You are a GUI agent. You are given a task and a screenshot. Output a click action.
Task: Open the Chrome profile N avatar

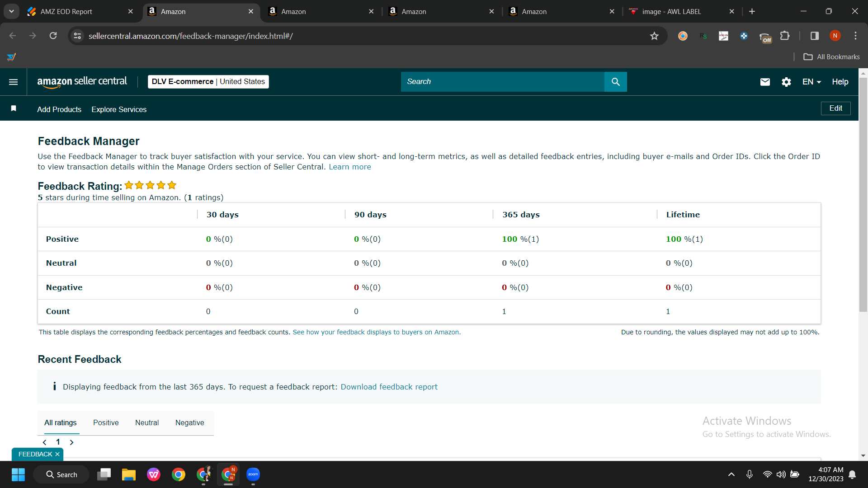coord(835,36)
